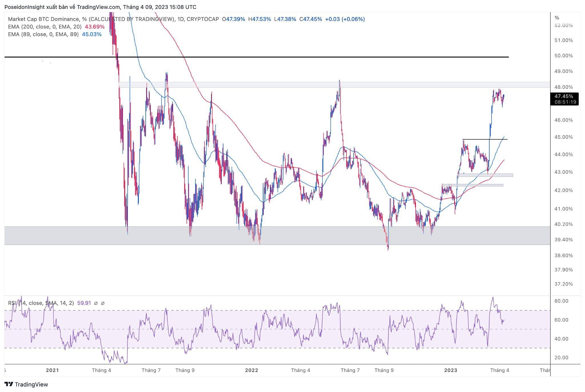
Task: Select the EMA 89 indicator legend
Action: [43, 34]
